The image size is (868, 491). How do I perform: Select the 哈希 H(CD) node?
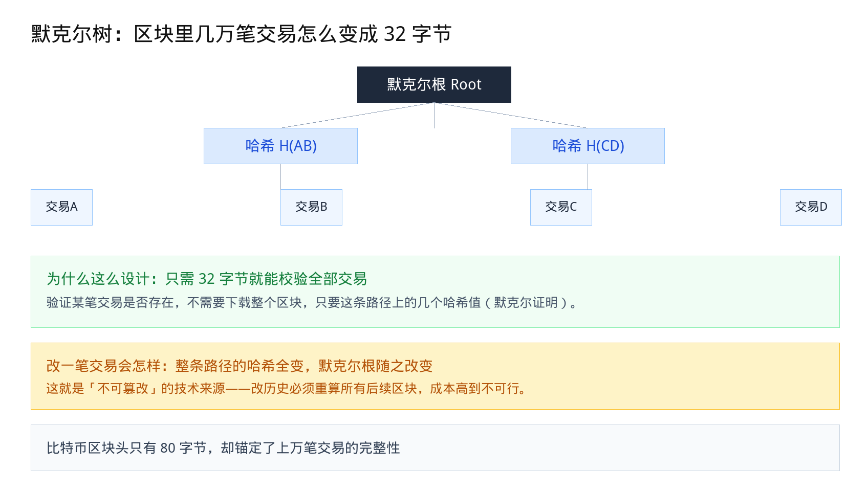coord(588,146)
